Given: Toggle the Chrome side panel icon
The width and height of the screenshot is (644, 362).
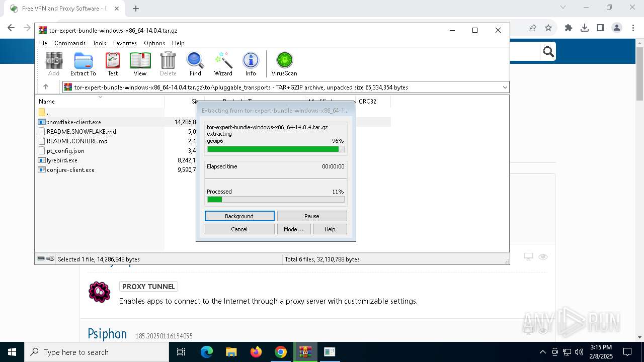Looking at the screenshot, I should (601, 28).
